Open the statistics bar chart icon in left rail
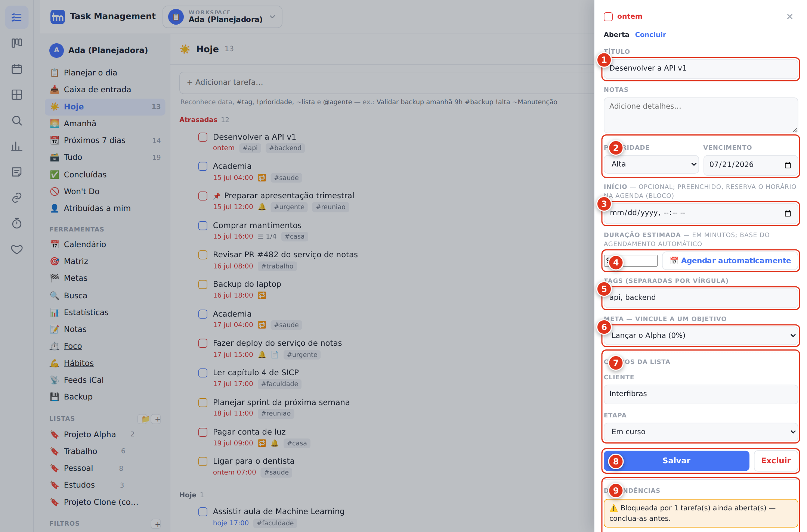The image size is (807, 532). (17, 146)
